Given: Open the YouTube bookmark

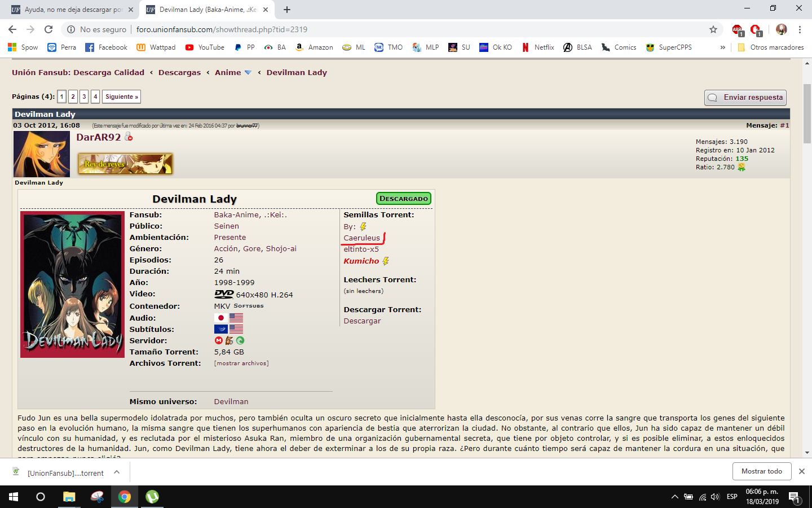Looking at the screenshot, I should pos(205,47).
